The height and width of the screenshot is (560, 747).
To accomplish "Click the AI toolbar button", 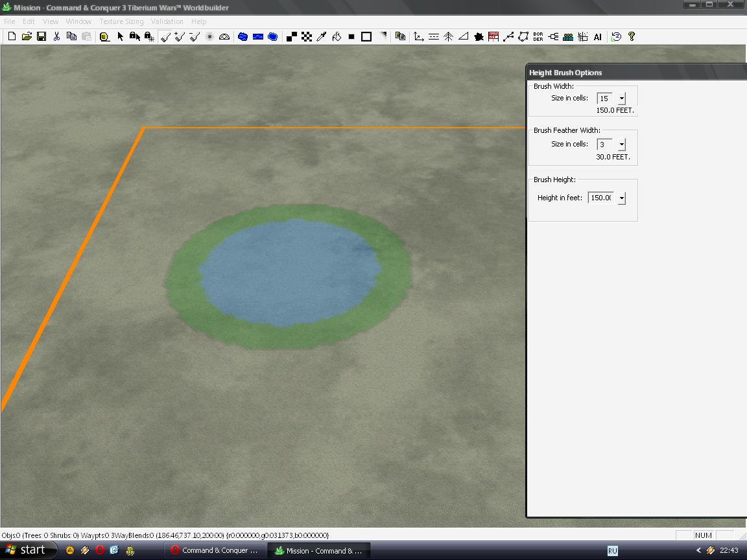I will [597, 37].
